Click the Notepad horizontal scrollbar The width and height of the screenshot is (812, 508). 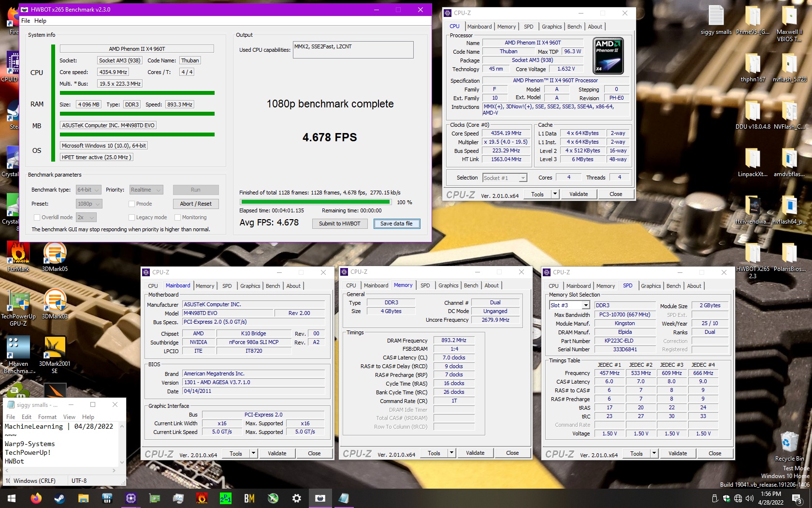pos(60,470)
